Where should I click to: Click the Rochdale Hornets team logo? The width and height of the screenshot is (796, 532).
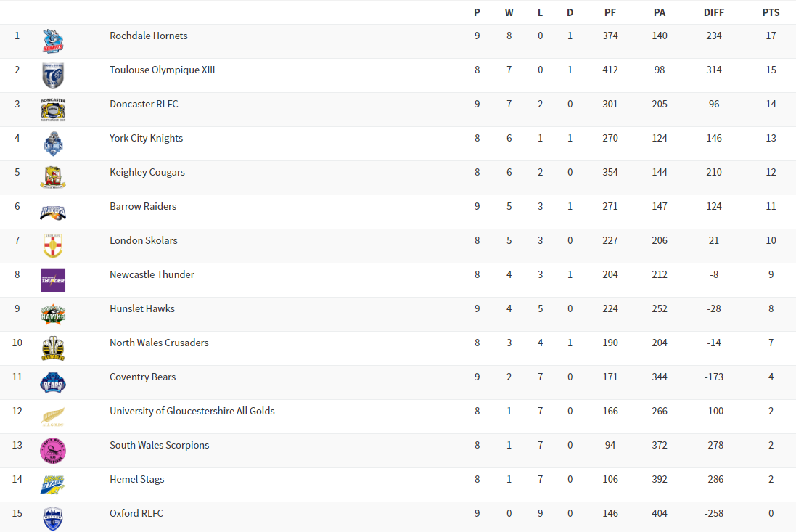(53, 41)
